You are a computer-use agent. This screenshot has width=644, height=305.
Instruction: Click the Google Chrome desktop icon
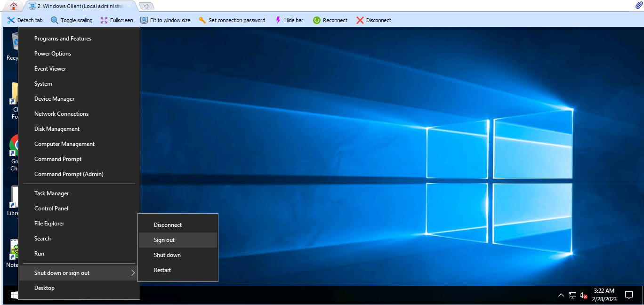[x=13, y=153]
